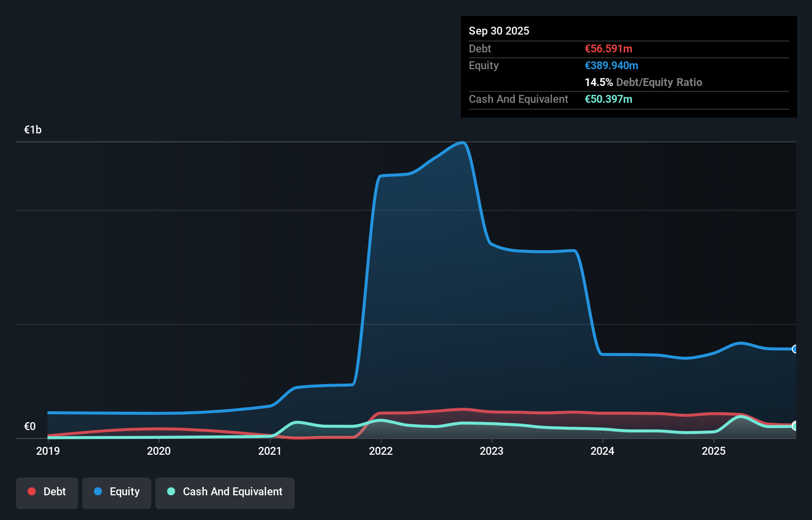Click the 2019 x-axis label
The width and height of the screenshot is (812, 520).
[48, 451]
